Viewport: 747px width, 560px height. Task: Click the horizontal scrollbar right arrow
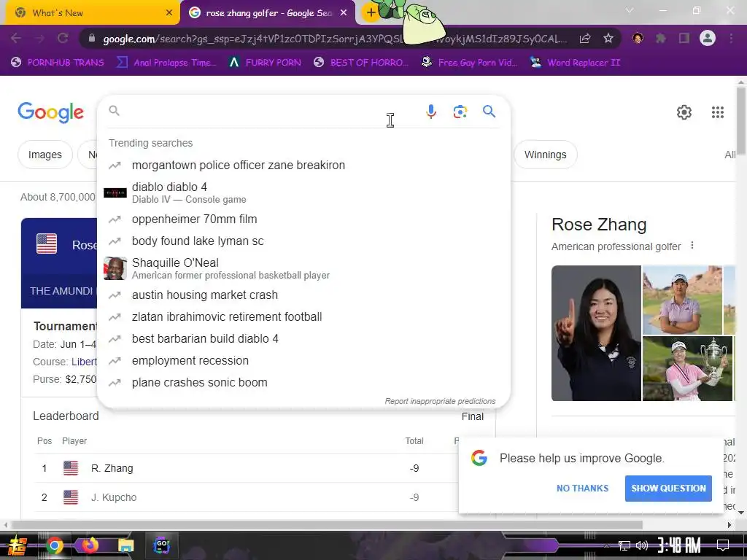click(729, 525)
